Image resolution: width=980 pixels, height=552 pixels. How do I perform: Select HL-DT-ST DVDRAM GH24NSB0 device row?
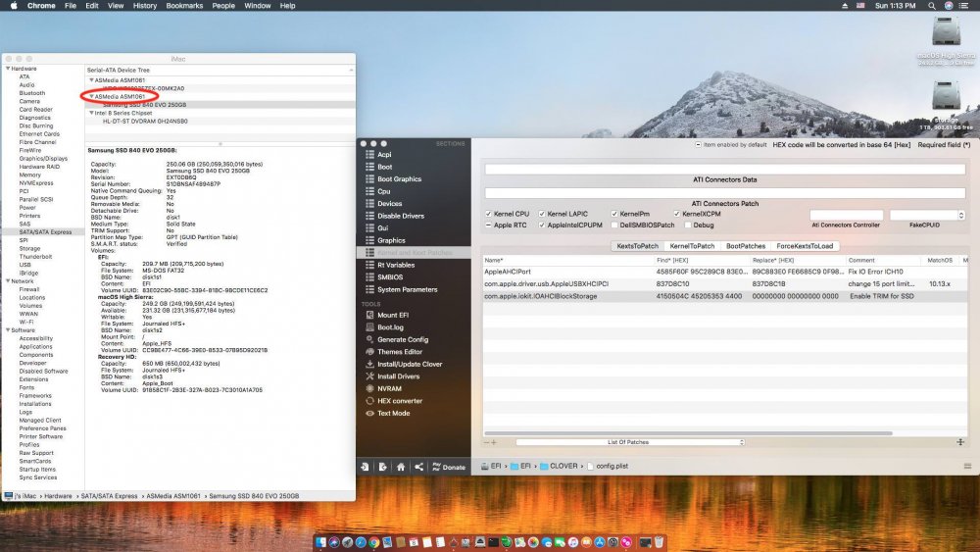pyautogui.click(x=220, y=122)
